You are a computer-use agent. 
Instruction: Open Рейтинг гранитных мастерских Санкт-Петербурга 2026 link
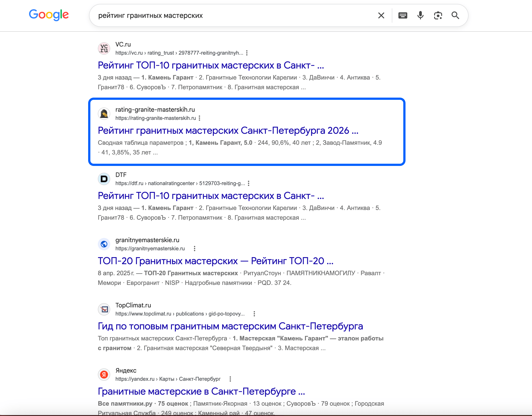[228, 130]
